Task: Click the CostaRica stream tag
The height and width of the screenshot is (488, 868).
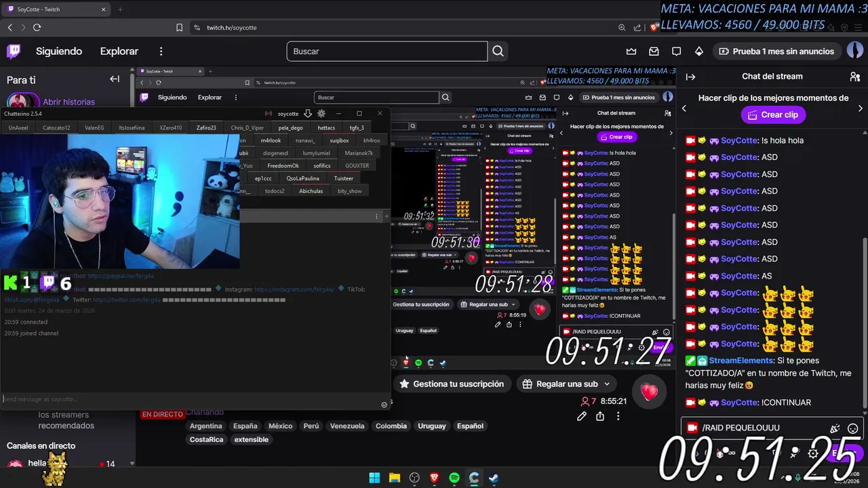Action: (206, 440)
